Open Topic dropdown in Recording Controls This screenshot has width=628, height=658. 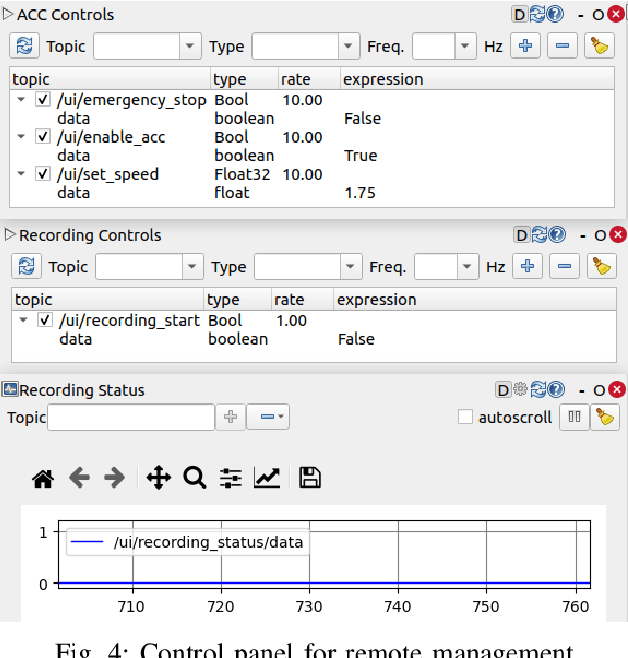[x=192, y=266]
